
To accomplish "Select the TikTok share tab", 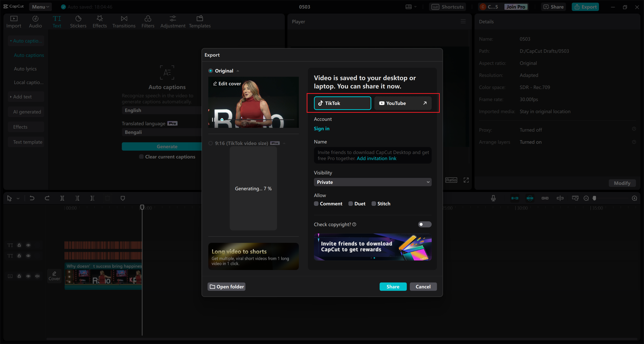I will (342, 103).
